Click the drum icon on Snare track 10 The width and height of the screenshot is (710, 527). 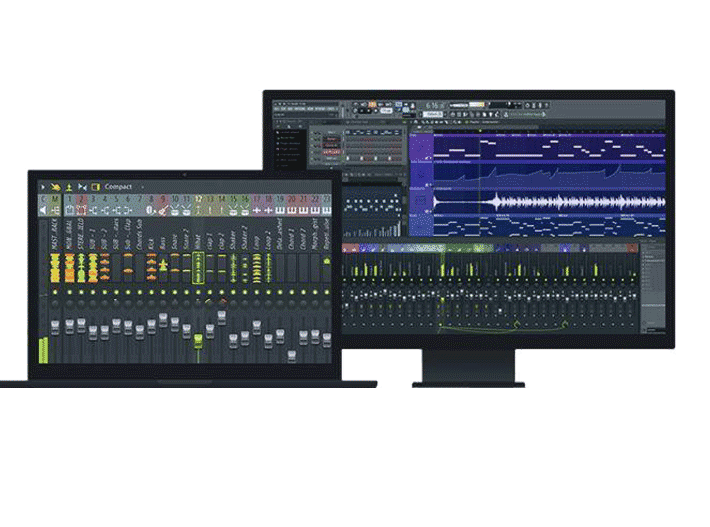(175, 212)
